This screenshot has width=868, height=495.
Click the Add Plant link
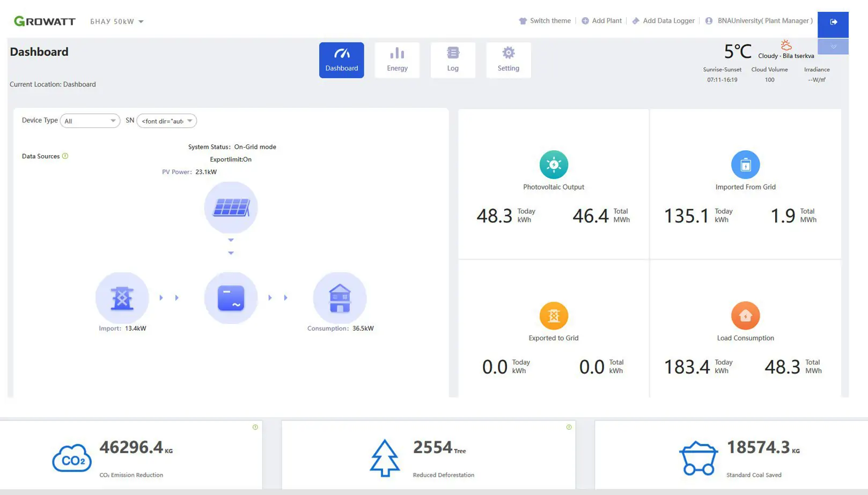pos(601,21)
